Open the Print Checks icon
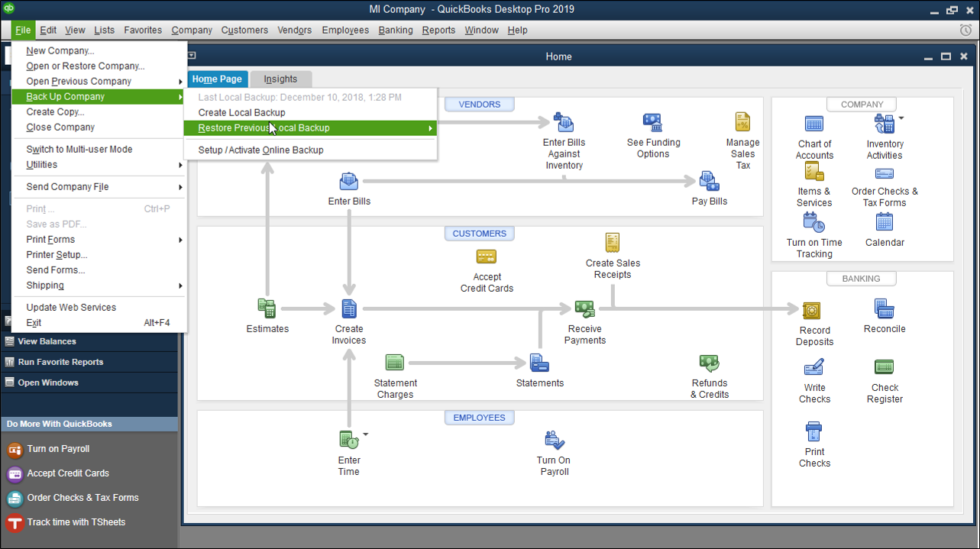 [814, 431]
